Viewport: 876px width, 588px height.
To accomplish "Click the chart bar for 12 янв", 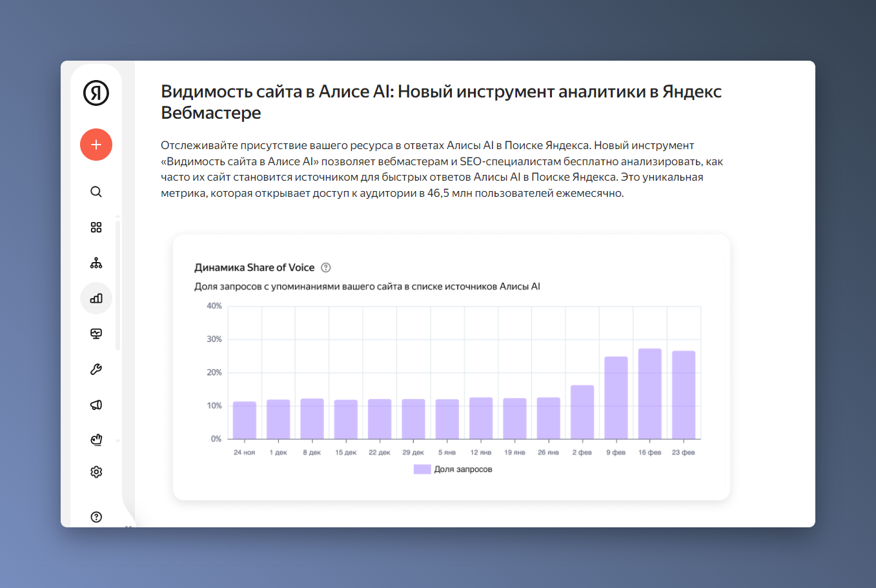I will click(481, 418).
